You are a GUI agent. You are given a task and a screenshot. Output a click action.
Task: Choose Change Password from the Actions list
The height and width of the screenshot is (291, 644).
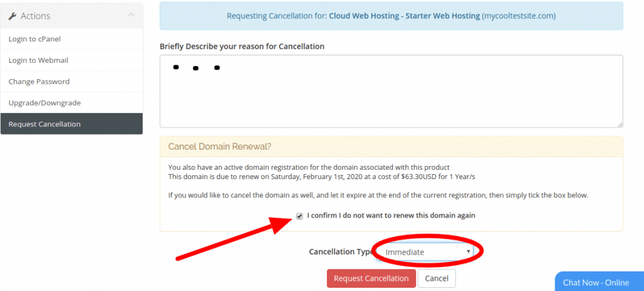pyautogui.click(x=72, y=82)
